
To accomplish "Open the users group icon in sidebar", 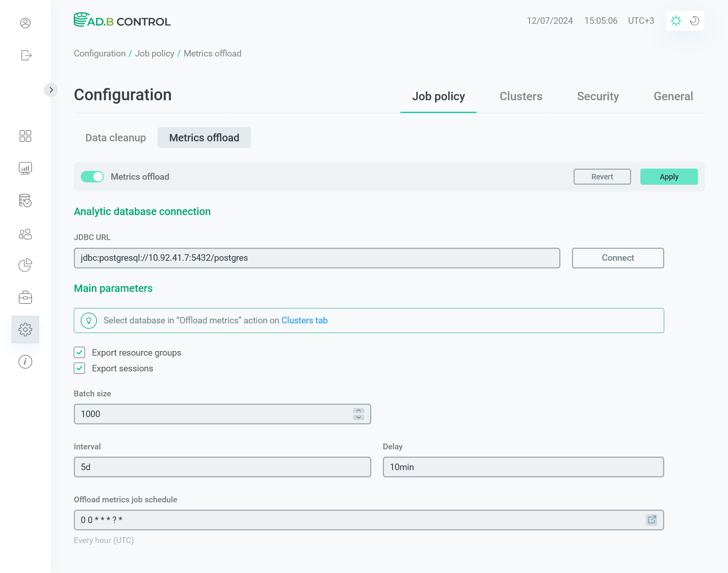I will click(25, 234).
